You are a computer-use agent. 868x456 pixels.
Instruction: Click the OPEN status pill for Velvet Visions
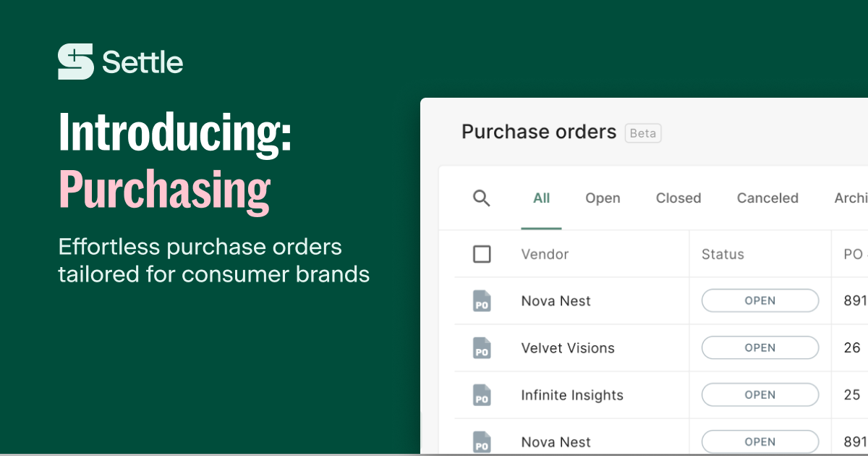[x=760, y=348]
